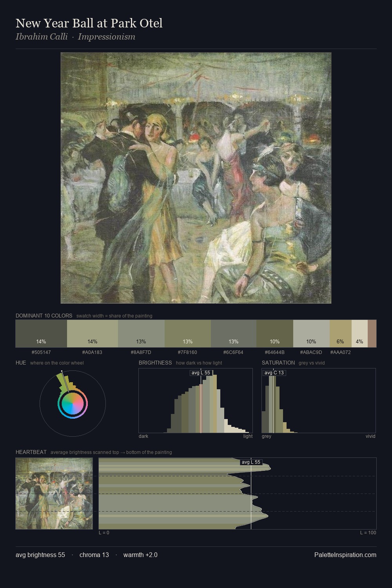The image size is (392, 588).
Task: Click the caption 'how dark vs how light'
Action: 199,363
